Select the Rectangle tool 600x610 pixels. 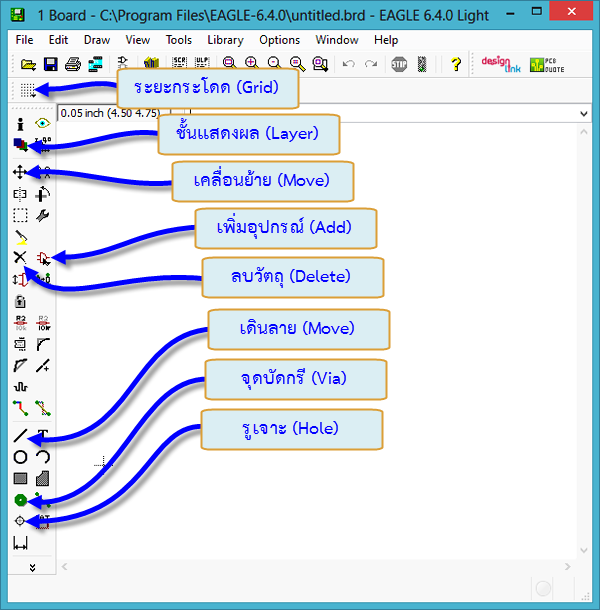point(20,478)
